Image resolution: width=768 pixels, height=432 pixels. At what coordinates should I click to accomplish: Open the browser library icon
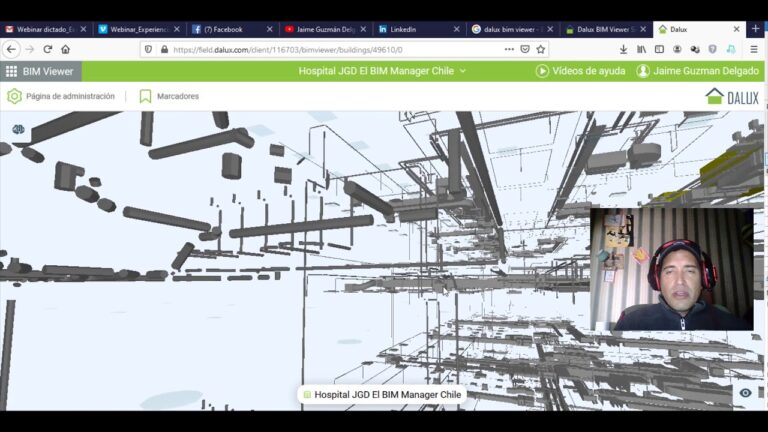tap(641, 49)
